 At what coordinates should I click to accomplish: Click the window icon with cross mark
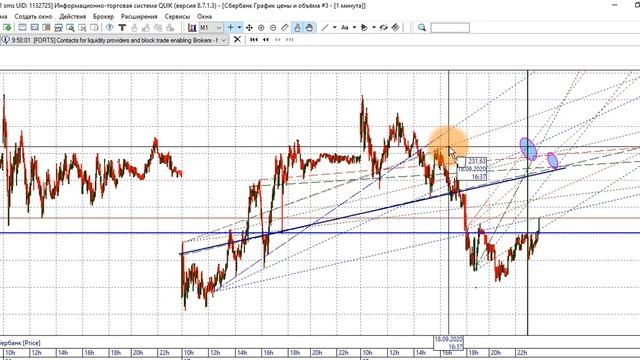82,27
